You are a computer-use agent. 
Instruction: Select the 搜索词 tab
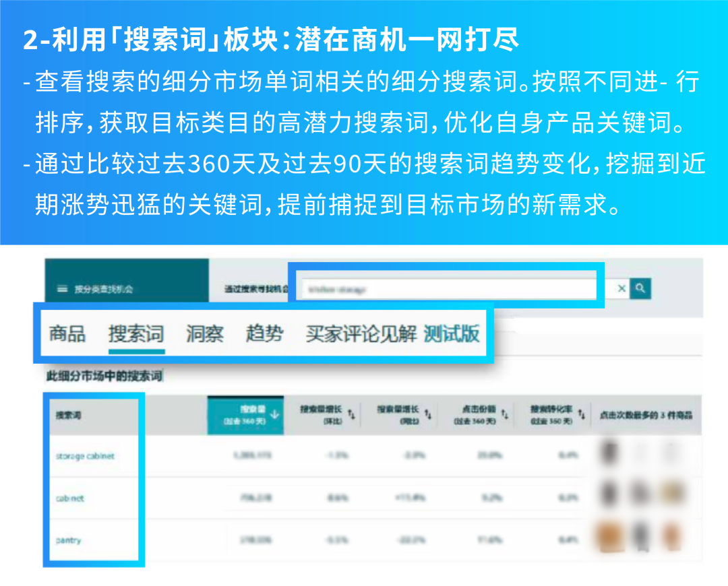135,334
